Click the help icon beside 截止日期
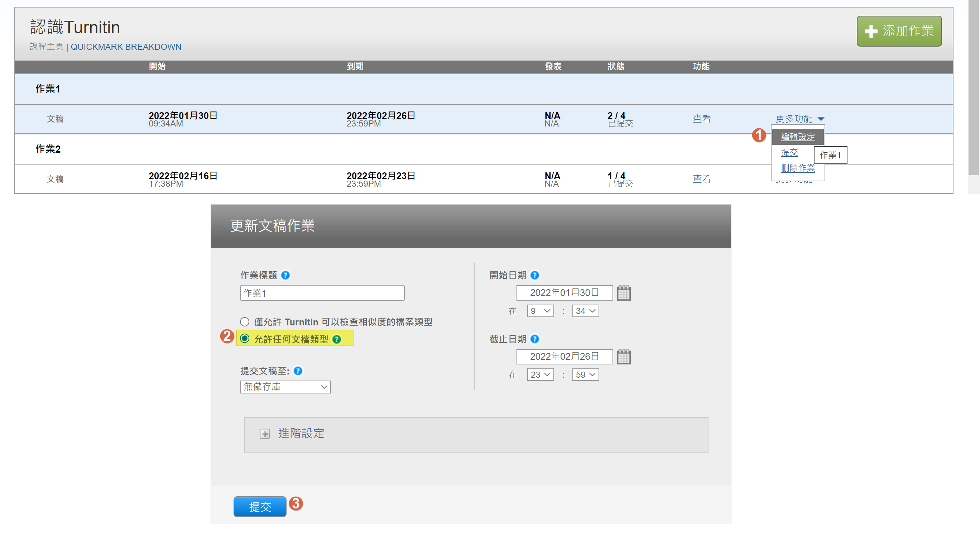This screenshot has height=535, width=980. tap(534, 339)
